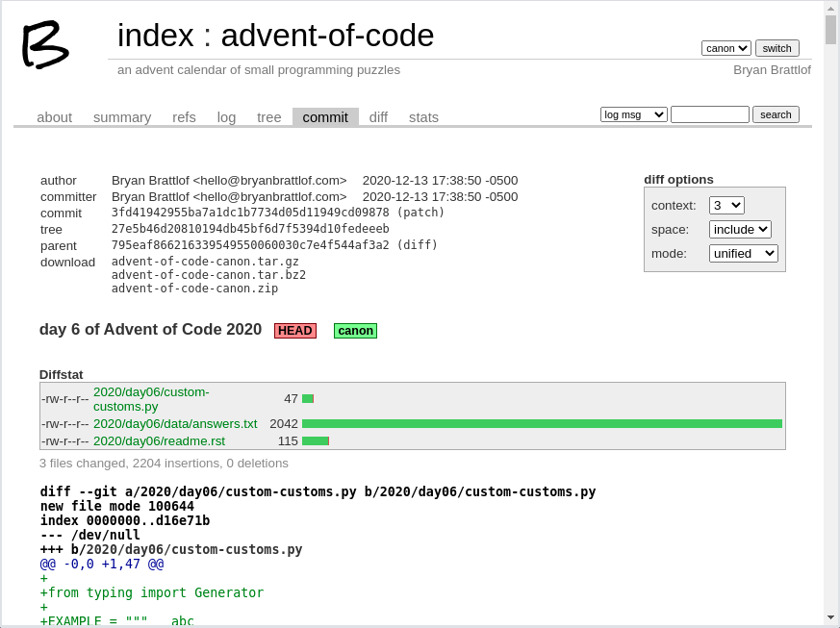Click the HEAD branch label
This screenshot has width=840, height=628.
click(294, 330)
